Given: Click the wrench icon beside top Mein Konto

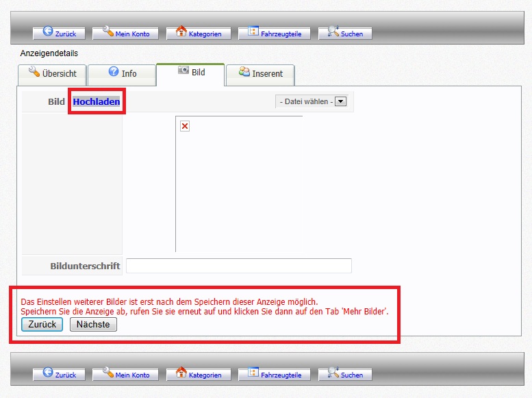Looking at the screenshot, I should (108, 31).
